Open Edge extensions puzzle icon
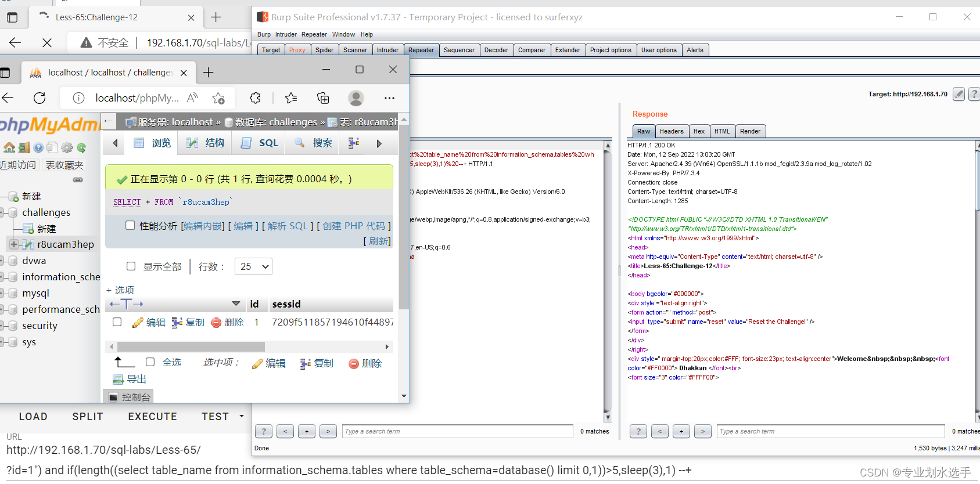 tap(255, 98)
